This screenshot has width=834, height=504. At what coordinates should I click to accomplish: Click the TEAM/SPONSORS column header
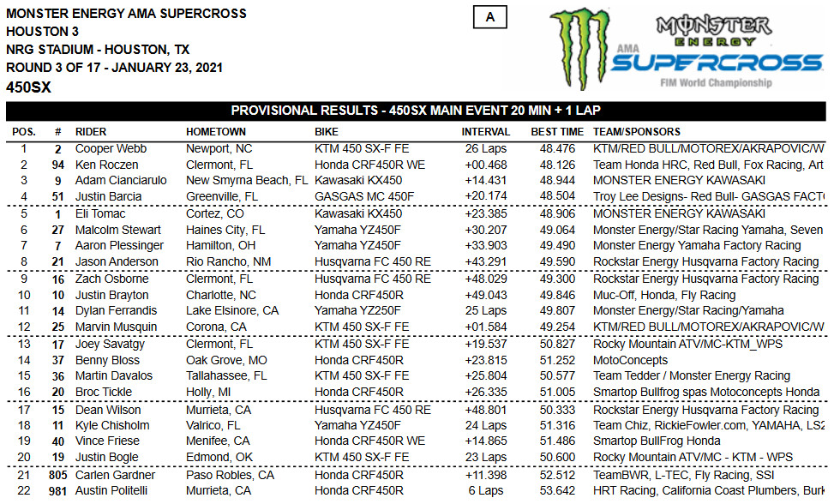point(637,132)
